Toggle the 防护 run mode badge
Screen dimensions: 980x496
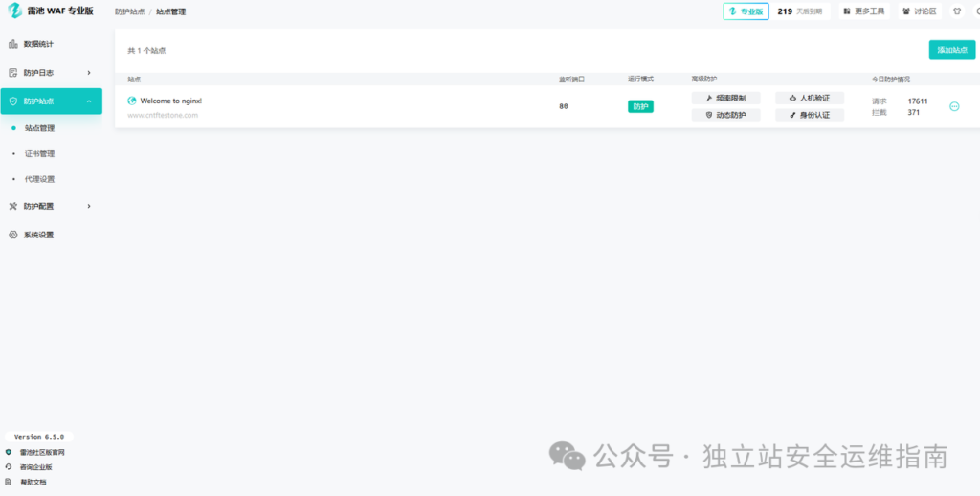click(640, 107)
